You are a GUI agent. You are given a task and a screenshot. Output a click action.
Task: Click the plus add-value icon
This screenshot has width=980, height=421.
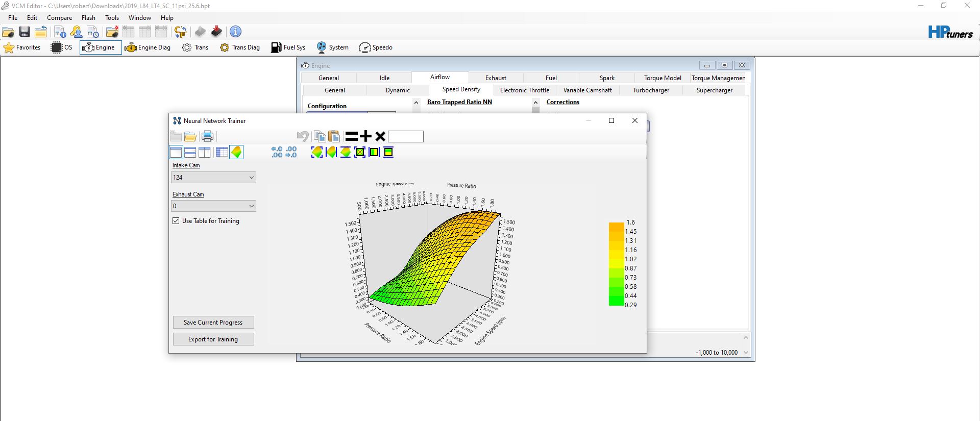click(365, 136)
